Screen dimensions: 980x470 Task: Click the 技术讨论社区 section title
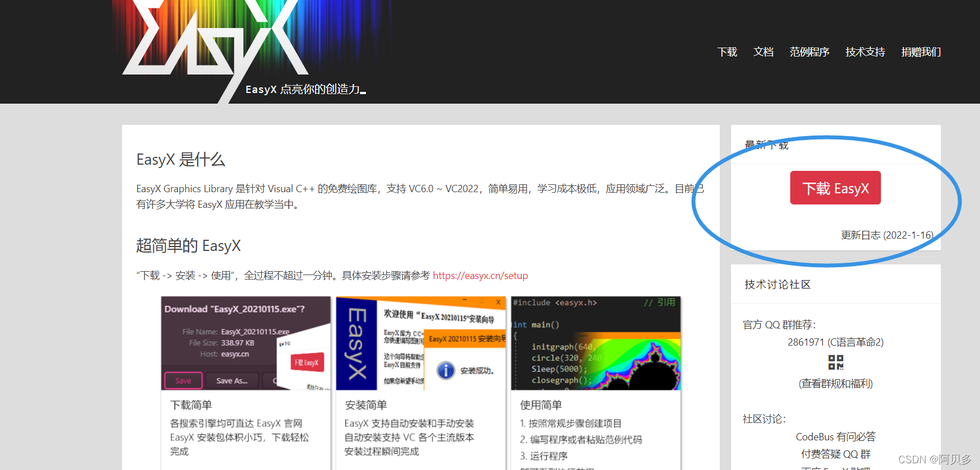(777, 285)
